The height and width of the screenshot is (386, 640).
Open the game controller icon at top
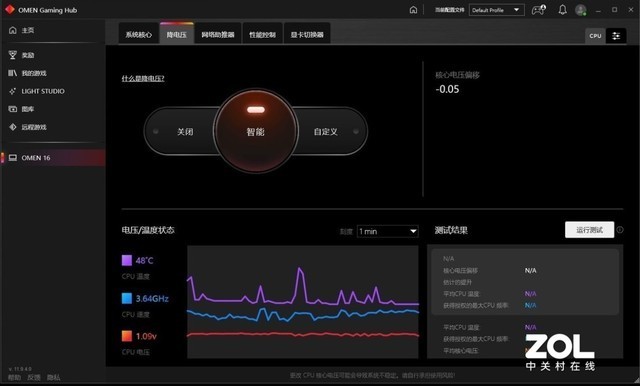pyautogui.click(x=538, y=10)
